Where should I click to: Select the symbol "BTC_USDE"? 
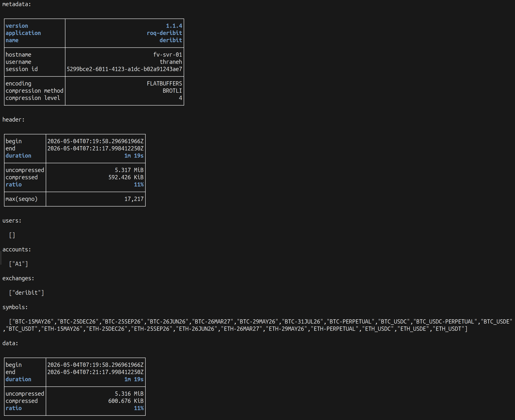click(497, 322)
